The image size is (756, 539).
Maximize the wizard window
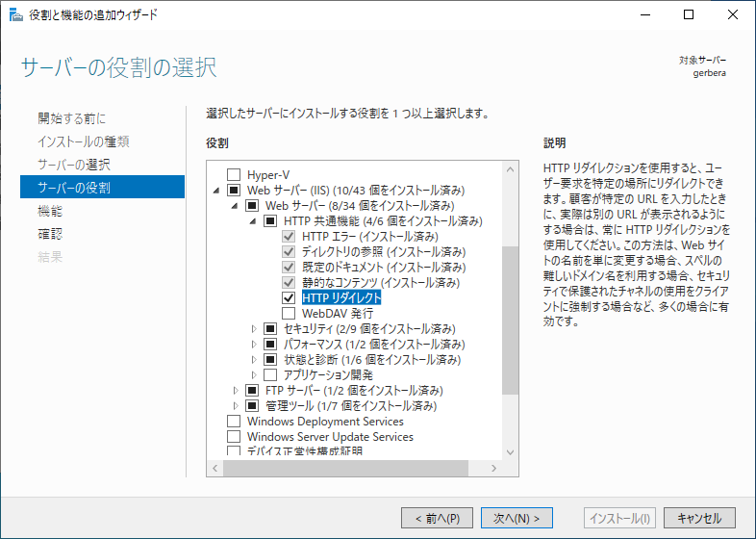pos(689,15)
